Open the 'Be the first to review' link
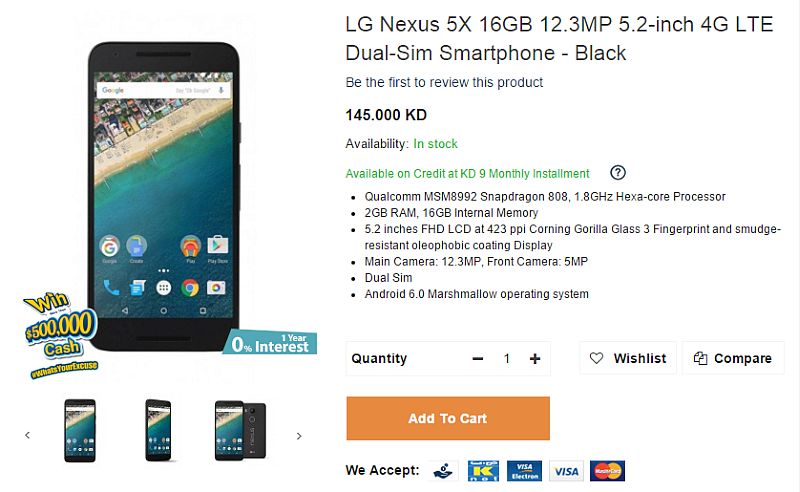The image size is (800, 492). click(x=444, y=82)
